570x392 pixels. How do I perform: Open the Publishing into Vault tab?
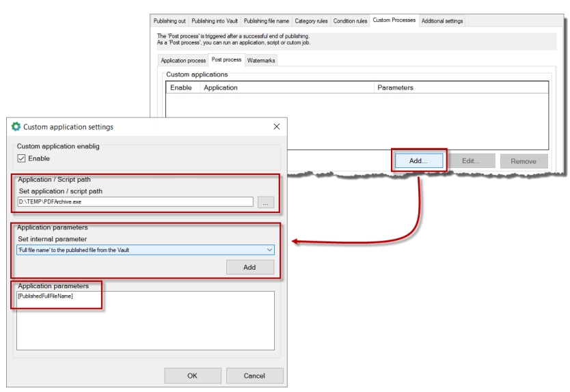coord(215,21)
